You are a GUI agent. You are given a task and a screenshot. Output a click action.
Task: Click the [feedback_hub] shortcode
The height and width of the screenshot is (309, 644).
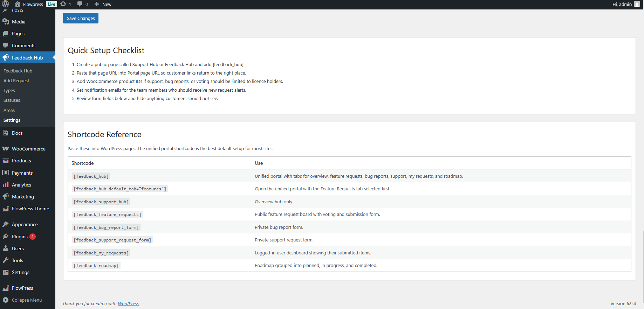pyautogui.click(x=91, y=176)
